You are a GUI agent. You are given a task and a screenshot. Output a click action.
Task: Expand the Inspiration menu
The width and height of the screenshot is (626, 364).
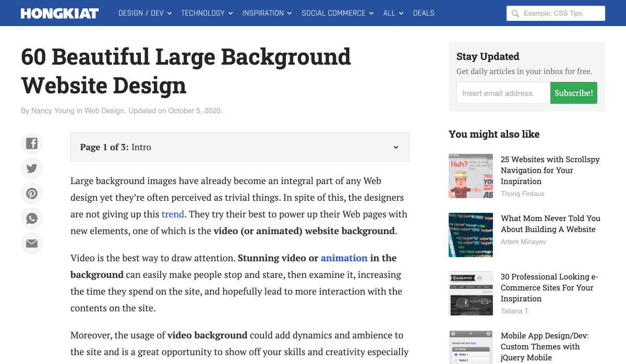267,13
